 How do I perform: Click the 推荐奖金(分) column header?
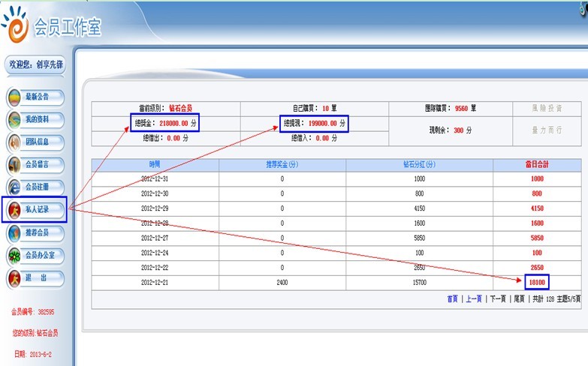pyautogui.click(x=282, y=164)
